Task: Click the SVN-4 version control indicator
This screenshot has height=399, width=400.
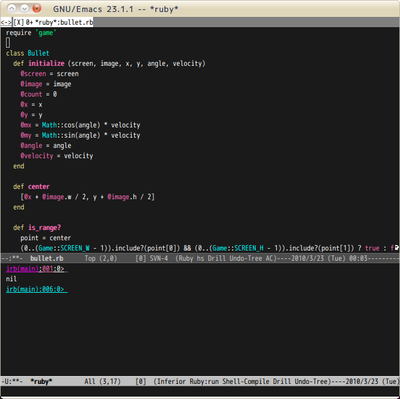Action: (x=159, y=258)
